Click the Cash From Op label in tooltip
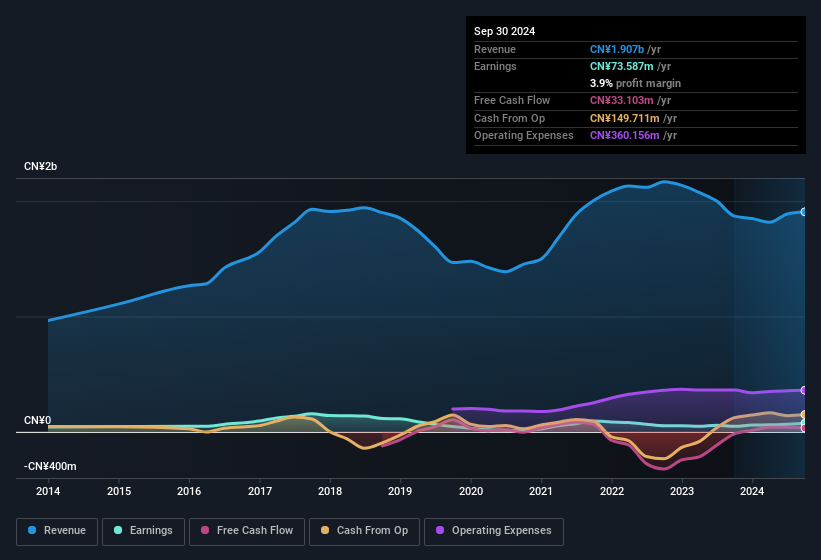The width and height of the screenshot is (821, 560). click(509, 118)
